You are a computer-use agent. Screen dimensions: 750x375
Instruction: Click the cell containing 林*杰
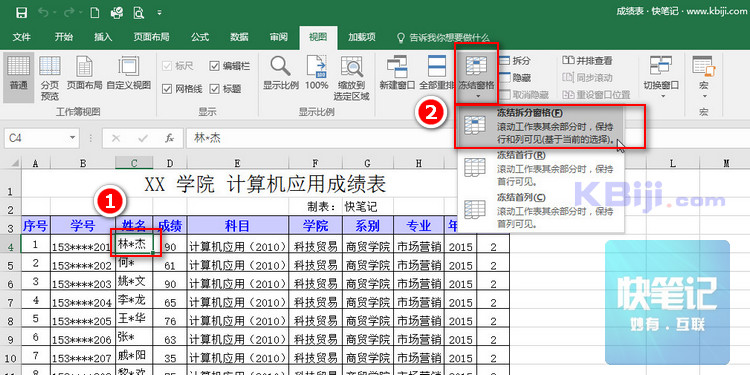[134, 243]
